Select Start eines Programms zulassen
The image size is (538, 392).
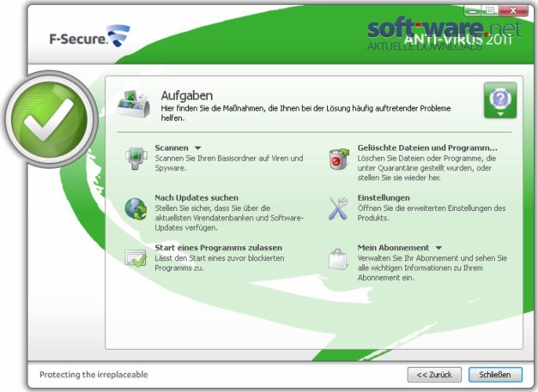(x=218, y=248)
